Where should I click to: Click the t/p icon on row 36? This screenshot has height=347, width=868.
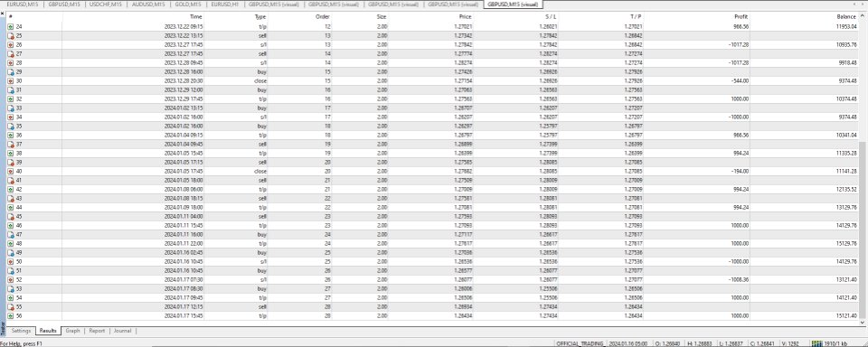(x=11, y=135)
